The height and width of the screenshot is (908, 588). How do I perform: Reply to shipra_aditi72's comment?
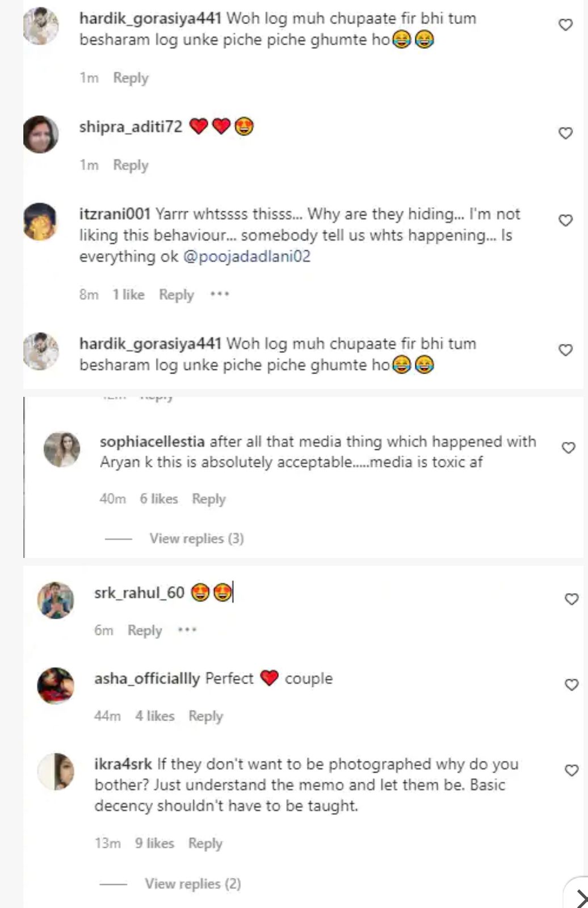point(131,165)
